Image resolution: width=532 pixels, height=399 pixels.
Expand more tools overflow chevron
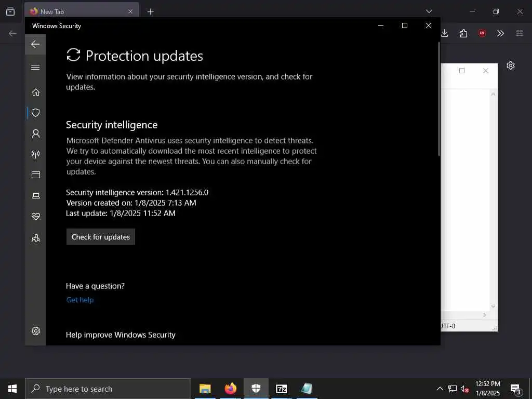click(x=500, y=33)
